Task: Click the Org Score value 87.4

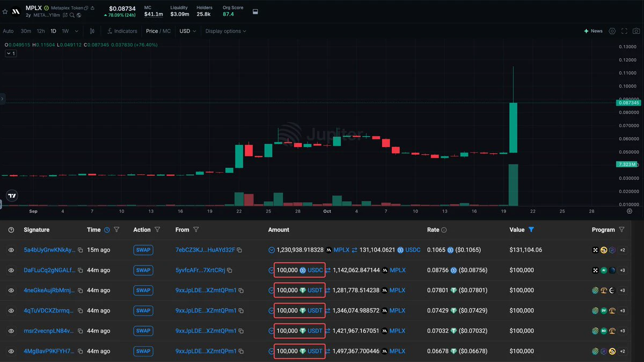Action: 228,14
